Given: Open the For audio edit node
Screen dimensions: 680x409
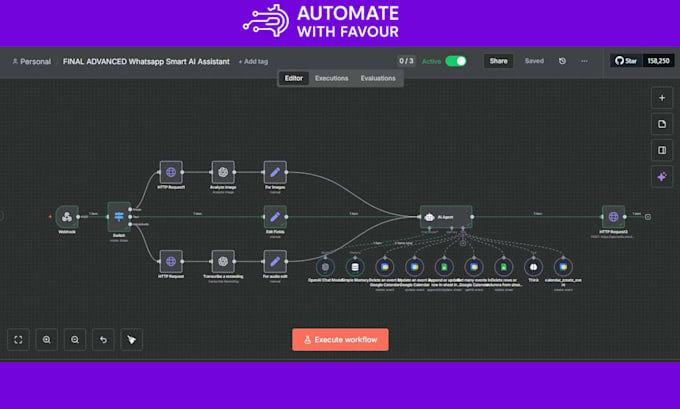Looking at the screenshot, I should (275, 261).
